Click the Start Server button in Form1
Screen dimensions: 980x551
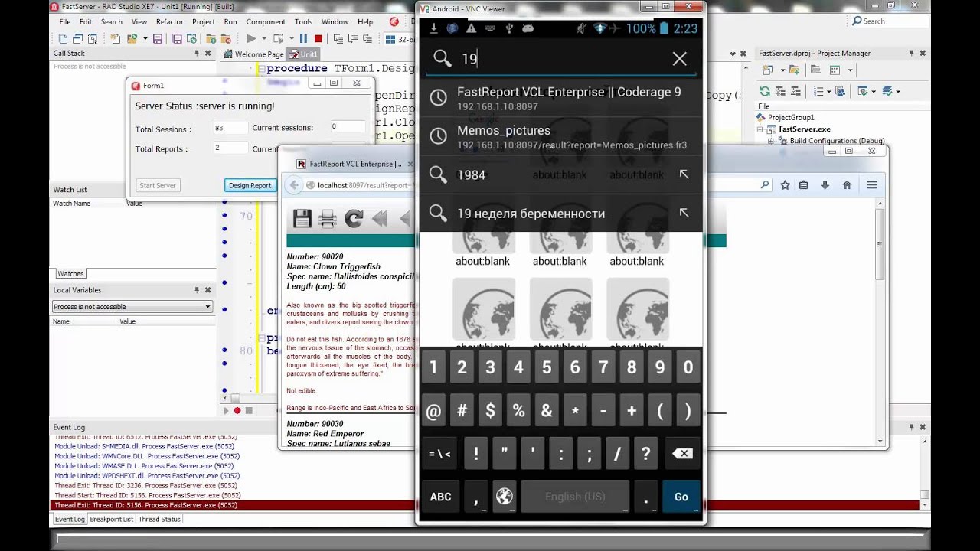coord(158,185)
